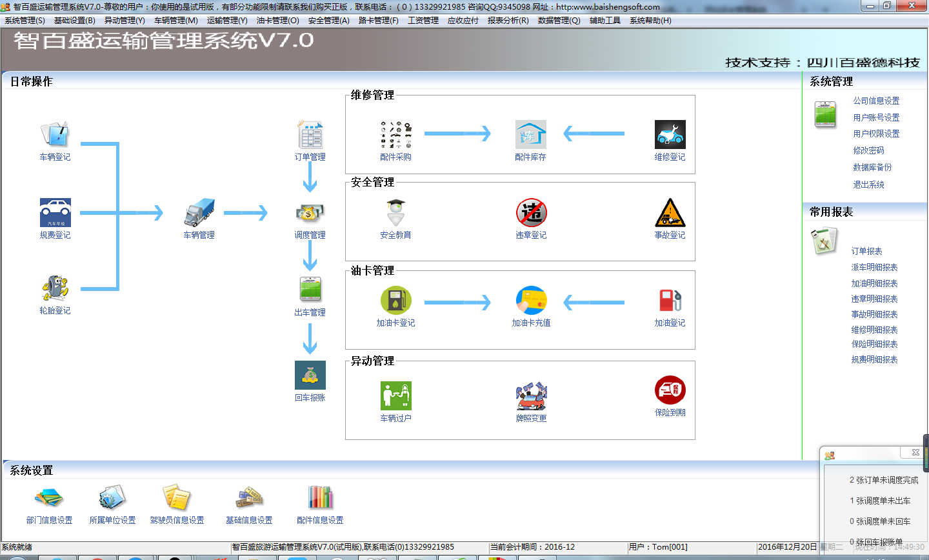Click the 1 张调度单未出车 notification
This screenshot has width=929, height=560.
[880, 501]
